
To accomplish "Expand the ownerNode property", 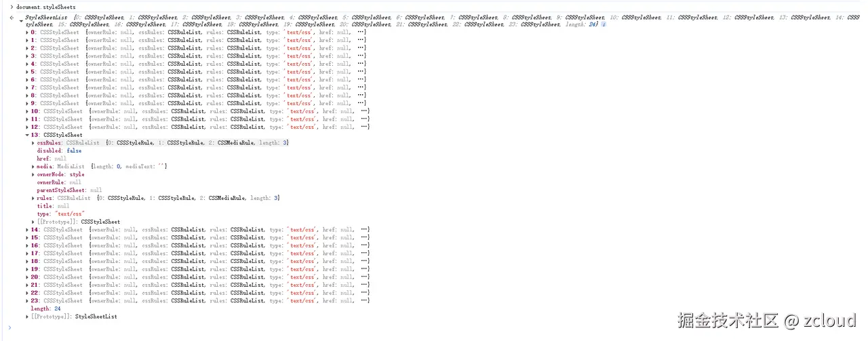I will tap(33, 174).
